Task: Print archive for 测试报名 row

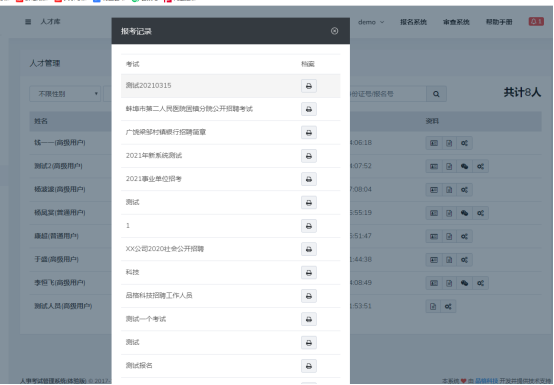Action: [x=308, y=366]
